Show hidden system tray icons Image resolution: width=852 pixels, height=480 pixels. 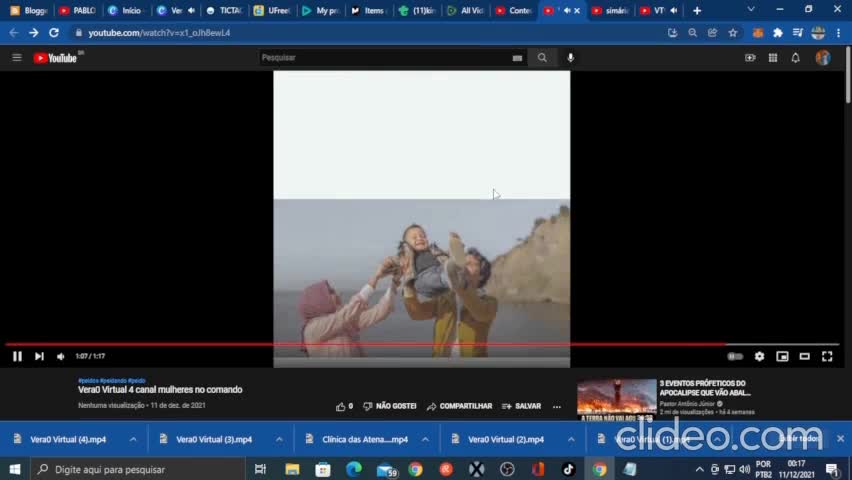699,469
